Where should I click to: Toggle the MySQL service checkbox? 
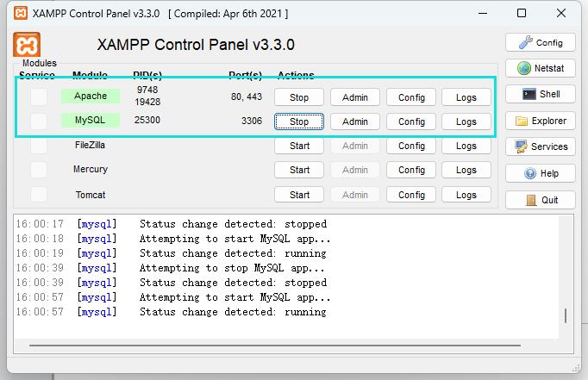pyautogui.click(x=39, y=121)
